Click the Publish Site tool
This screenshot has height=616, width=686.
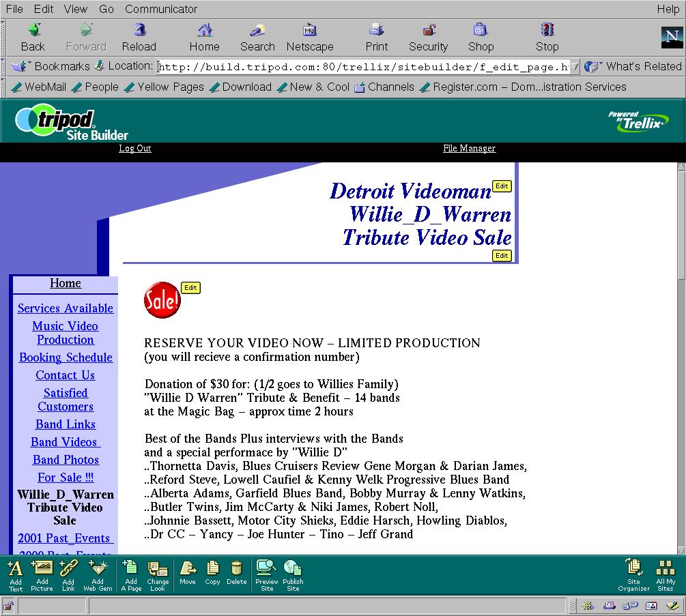(293, 576)
